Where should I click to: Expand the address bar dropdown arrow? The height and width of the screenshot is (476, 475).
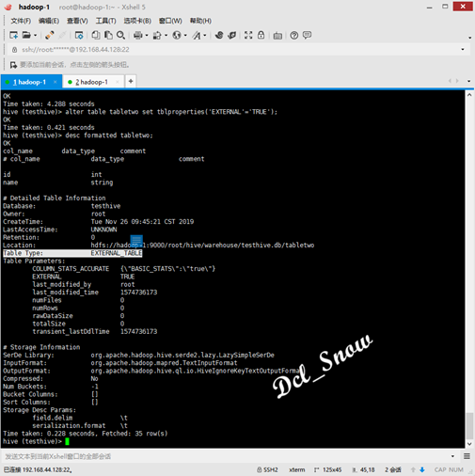point(463,50)
